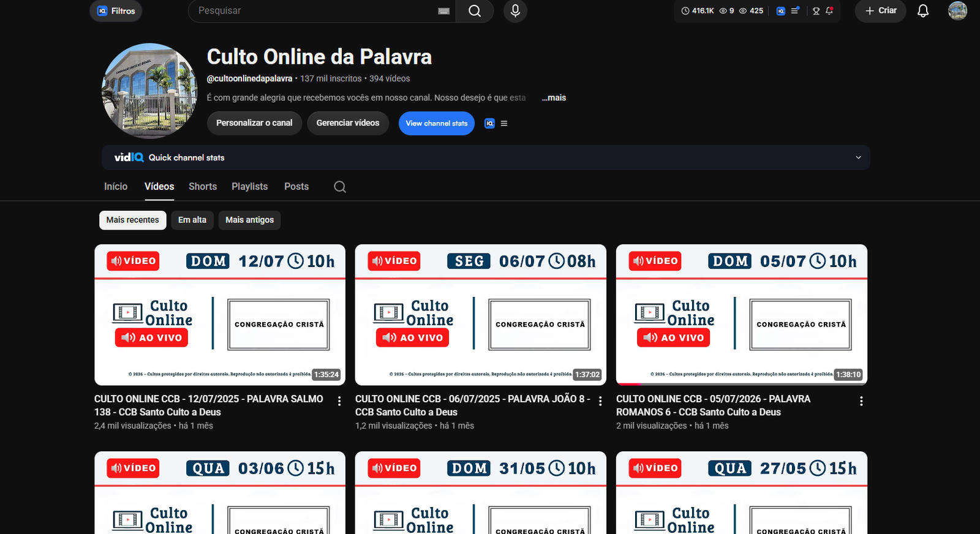
Task: Switch to the Início tab
Action: point(116,187)
